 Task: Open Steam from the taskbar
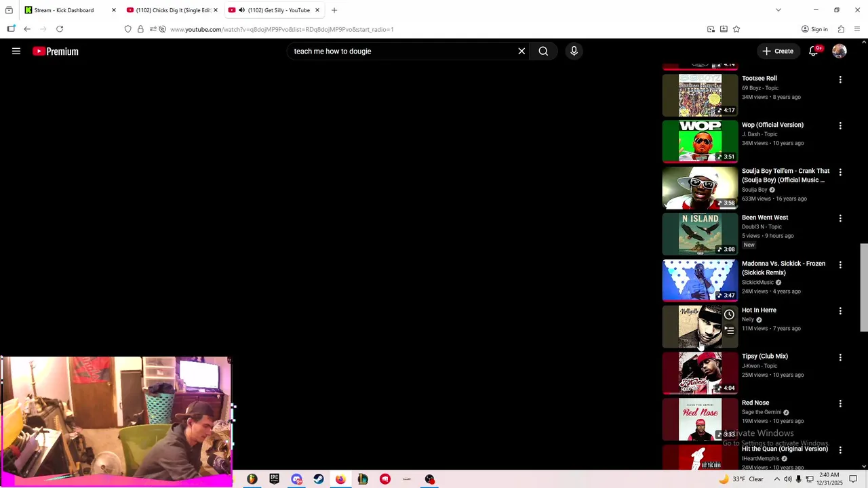tap(319, 479)
